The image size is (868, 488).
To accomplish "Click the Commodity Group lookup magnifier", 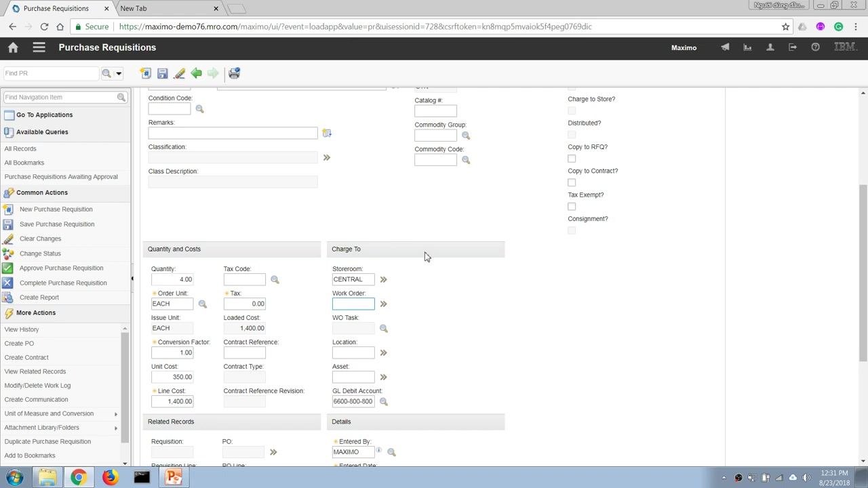I will (465, 136).
